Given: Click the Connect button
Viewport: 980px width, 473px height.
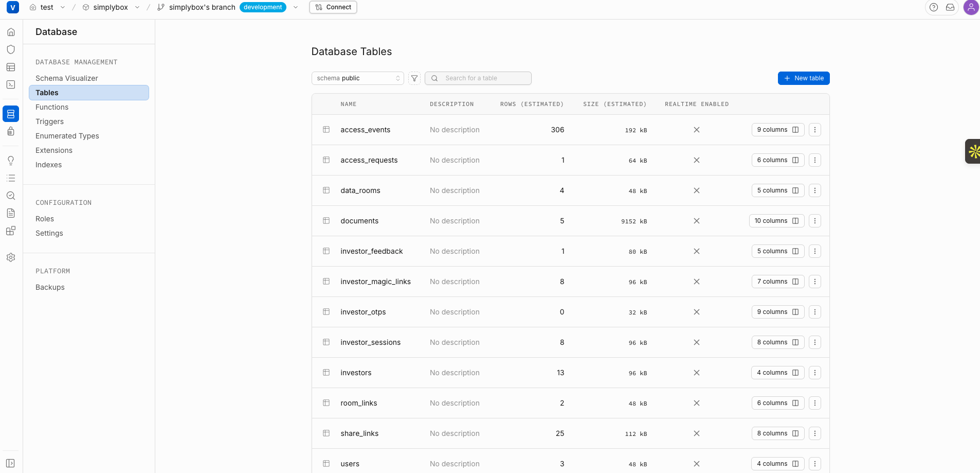Looking at the screenshot, I should click(333, 7).
